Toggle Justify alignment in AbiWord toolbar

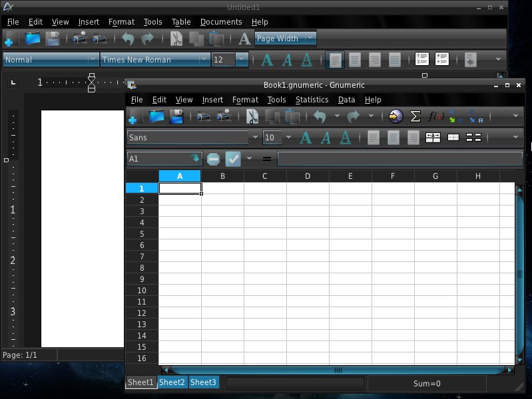(395, 60)
